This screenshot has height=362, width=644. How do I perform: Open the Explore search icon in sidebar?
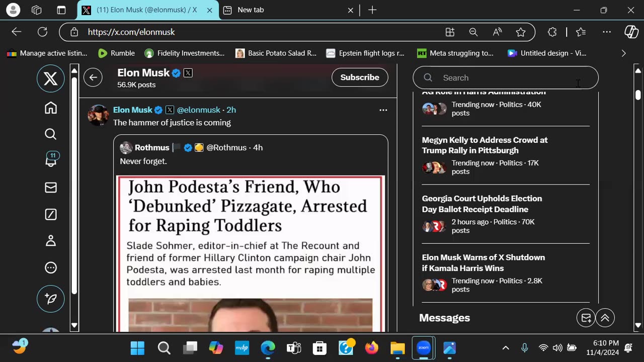51,134
